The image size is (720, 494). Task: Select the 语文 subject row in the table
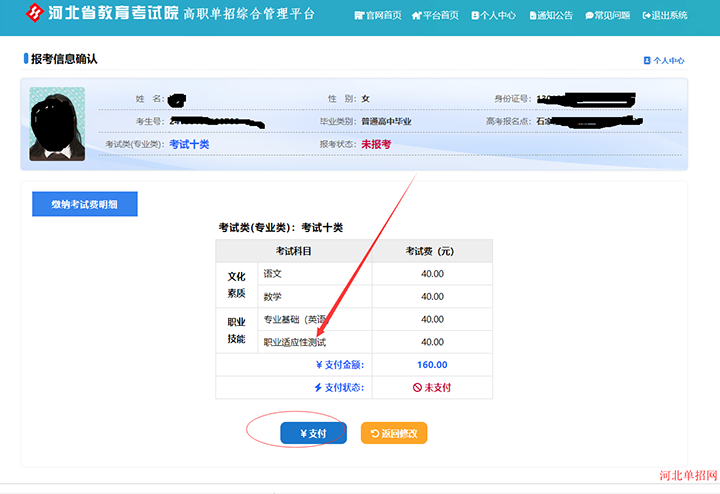tap(272, 273)
